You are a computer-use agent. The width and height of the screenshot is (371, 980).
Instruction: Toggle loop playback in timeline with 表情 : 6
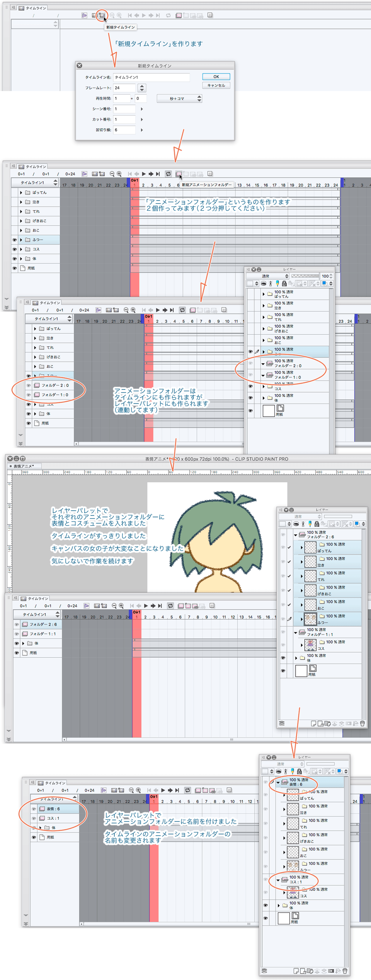187,790
